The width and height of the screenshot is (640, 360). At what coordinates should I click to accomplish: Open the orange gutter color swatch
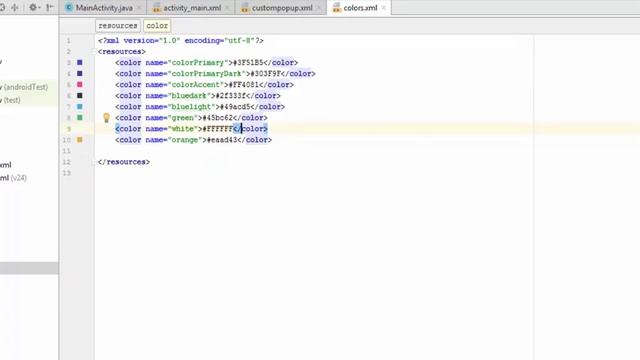pyautogui.click(x=80, y=140)
